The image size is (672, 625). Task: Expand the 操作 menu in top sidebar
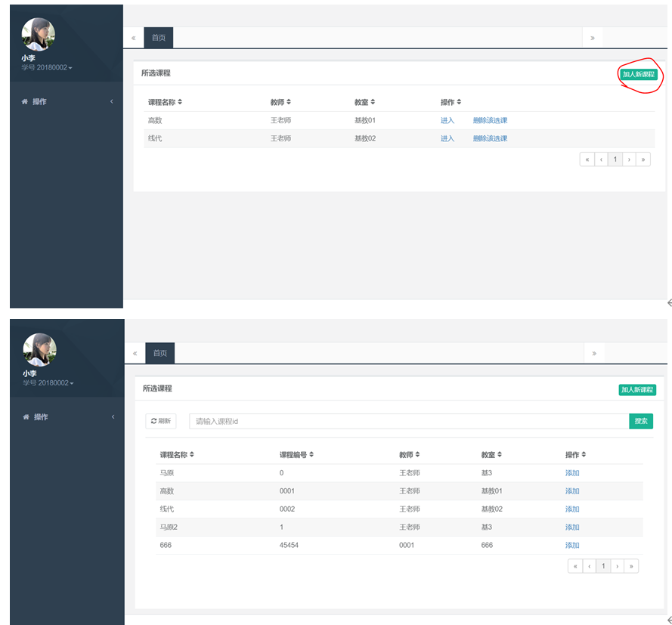[x=67, y=101]
